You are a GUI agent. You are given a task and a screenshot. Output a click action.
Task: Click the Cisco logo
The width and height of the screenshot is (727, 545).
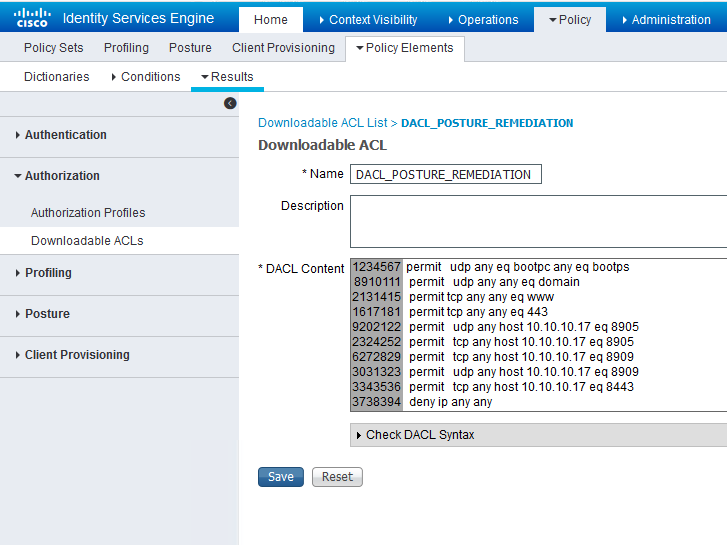coord(32,18)
